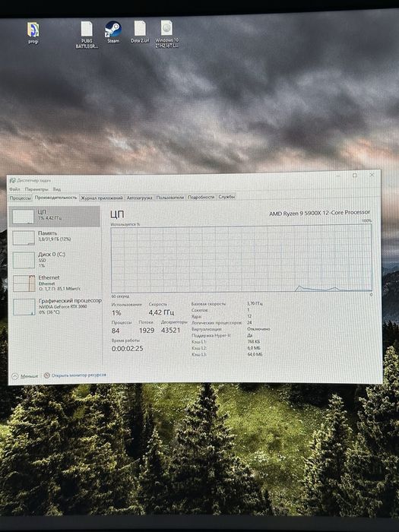Open the Параметры menu

coord(36,189)
